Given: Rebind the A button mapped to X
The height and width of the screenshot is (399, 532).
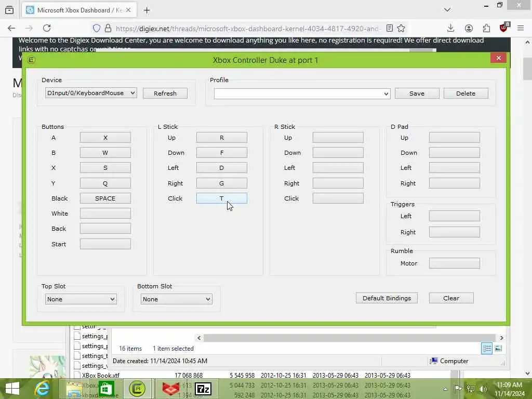Looking at the screenshot, I should point(105,137).
